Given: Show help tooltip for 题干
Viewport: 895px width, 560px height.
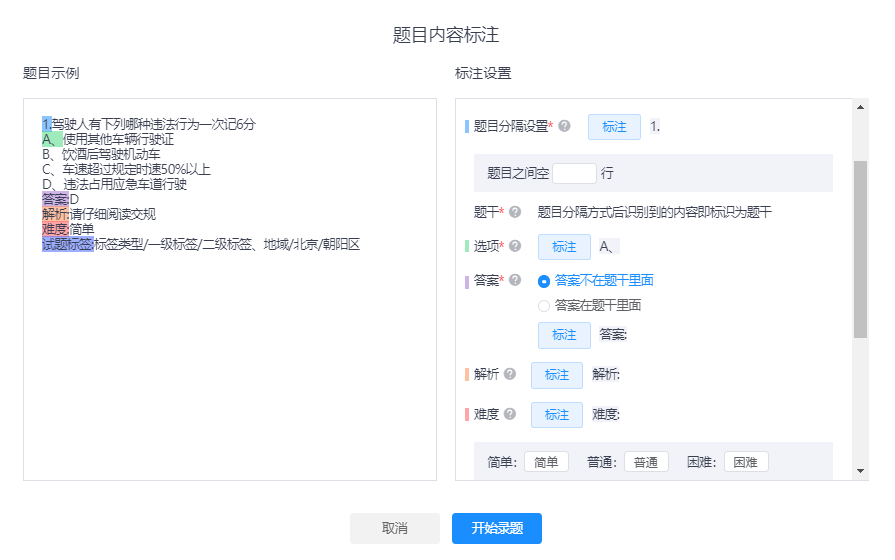Looking at the screenshot, I should tap(515, 212).
